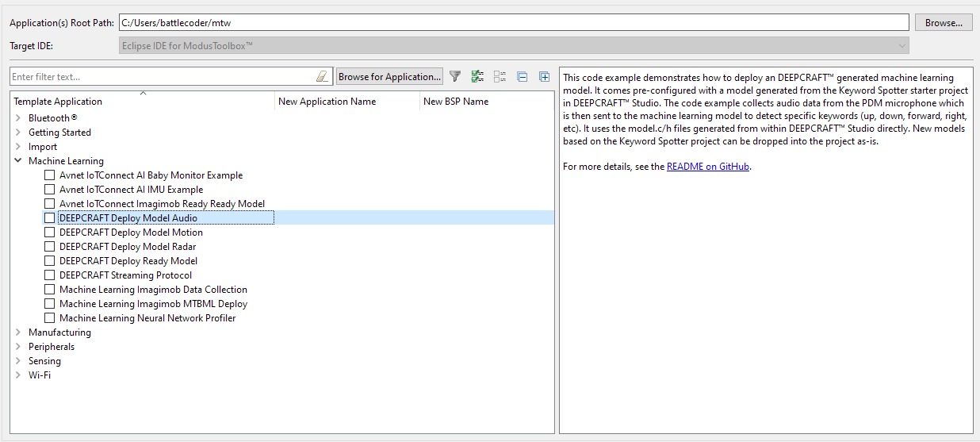Expand the Wi-Fi category
This screenshot has height=442, width=980.
pos(18,375)
